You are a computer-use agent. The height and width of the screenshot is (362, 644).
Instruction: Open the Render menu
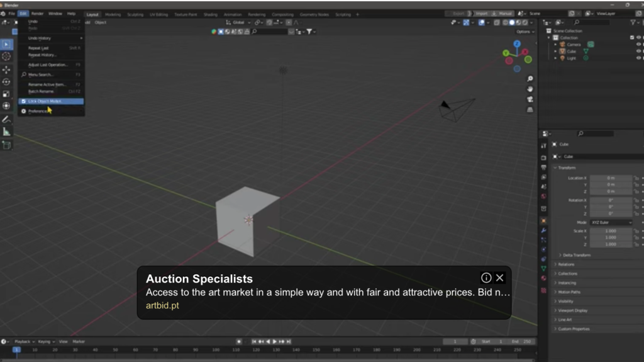pyautogui.click(x=37, y=14)
